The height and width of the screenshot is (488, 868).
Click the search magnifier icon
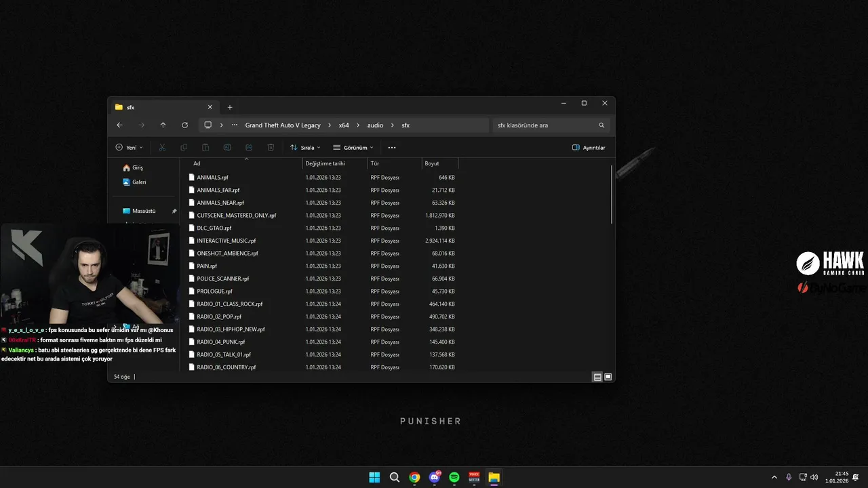(601, 125)
